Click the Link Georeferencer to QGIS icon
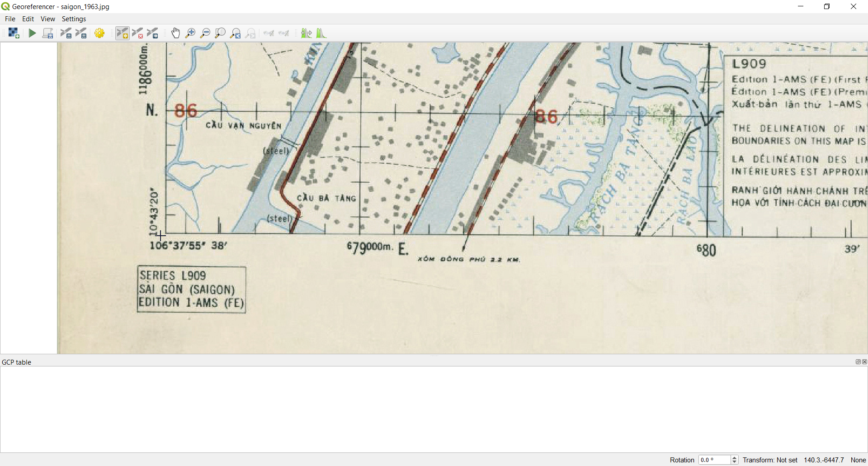Viewport: 868px width, 466px height. (269, 33)
